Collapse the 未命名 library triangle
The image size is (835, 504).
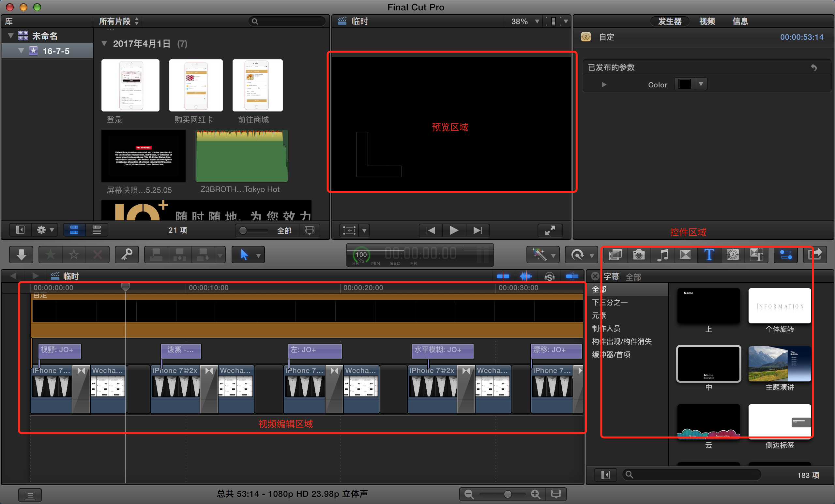click(10, 36)
